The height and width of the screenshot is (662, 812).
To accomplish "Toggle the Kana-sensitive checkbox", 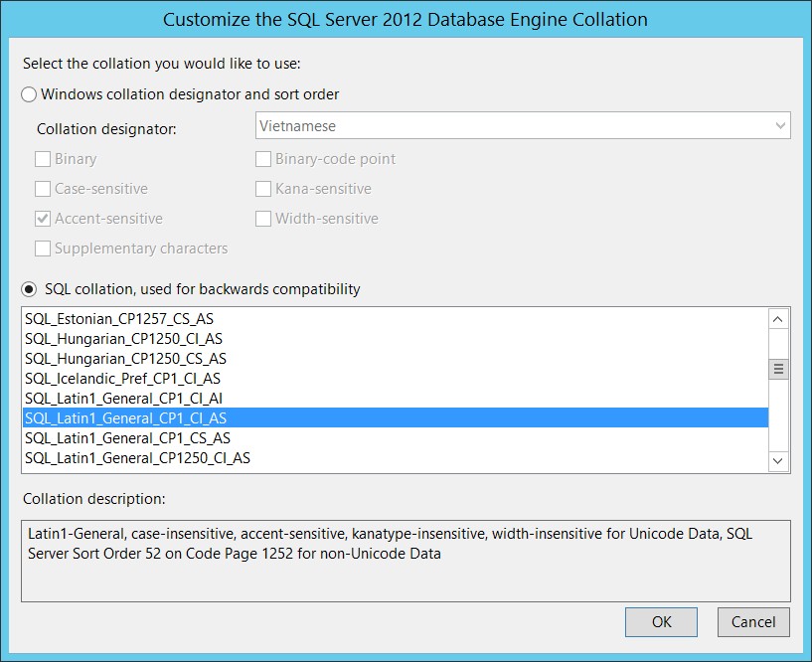I will 263,189.
